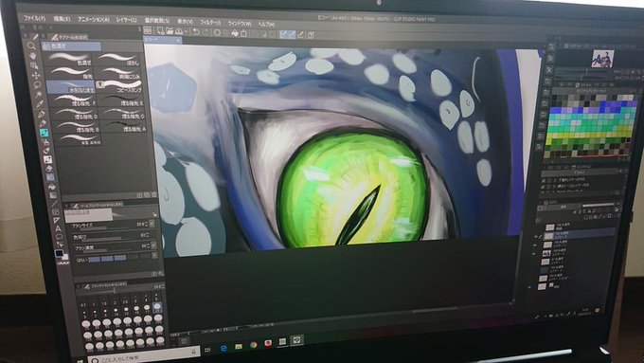Select the Lasso selection tool

(37, 84)
